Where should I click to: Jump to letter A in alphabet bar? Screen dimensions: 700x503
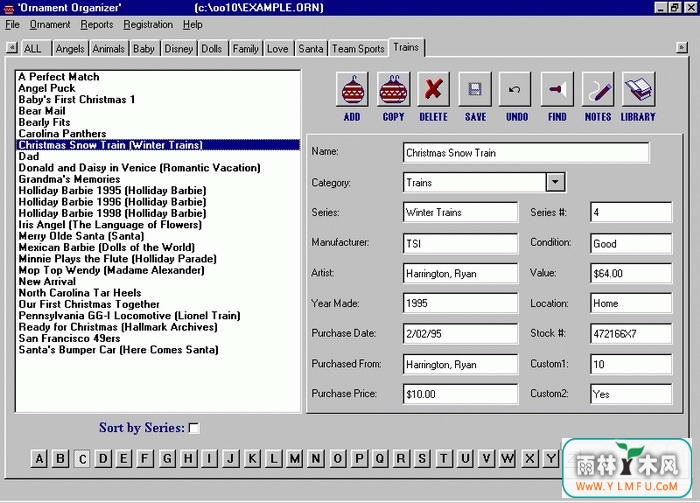pos(39,458)
